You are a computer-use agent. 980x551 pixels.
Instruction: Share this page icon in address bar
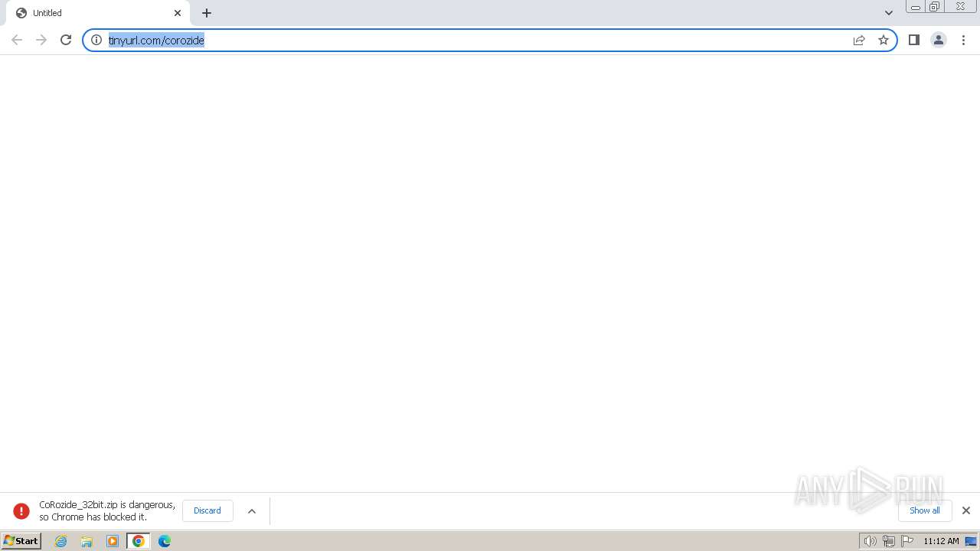[x=859, y=40]
